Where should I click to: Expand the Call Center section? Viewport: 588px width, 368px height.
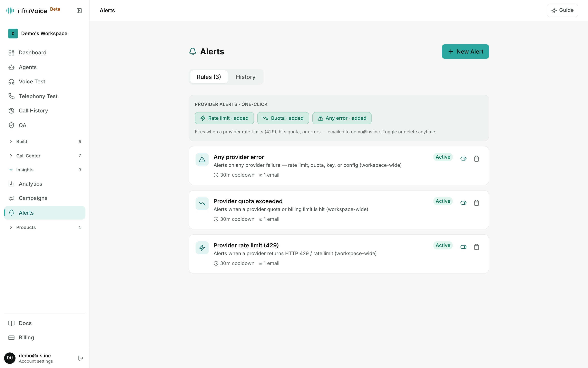click(45, 156)
